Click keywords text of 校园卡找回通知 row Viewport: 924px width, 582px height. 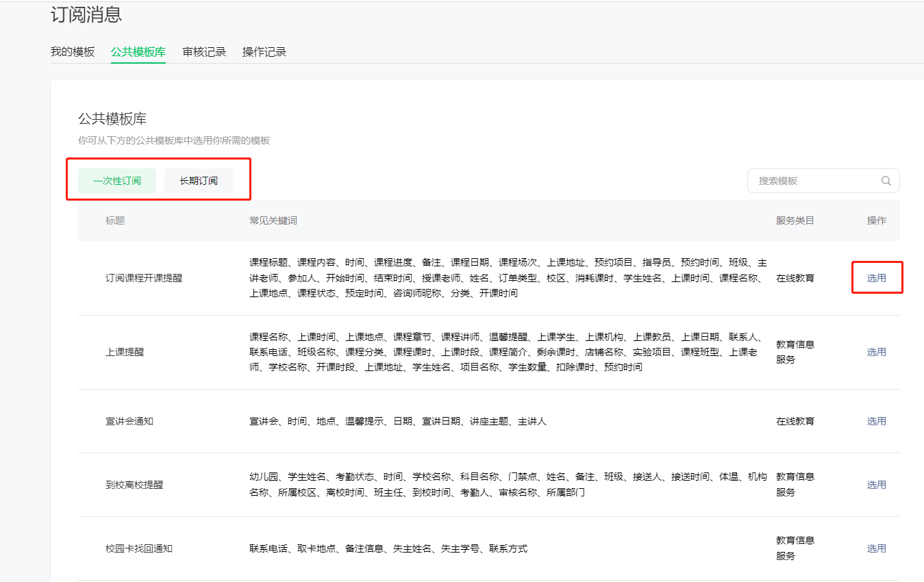click(388, 548)
